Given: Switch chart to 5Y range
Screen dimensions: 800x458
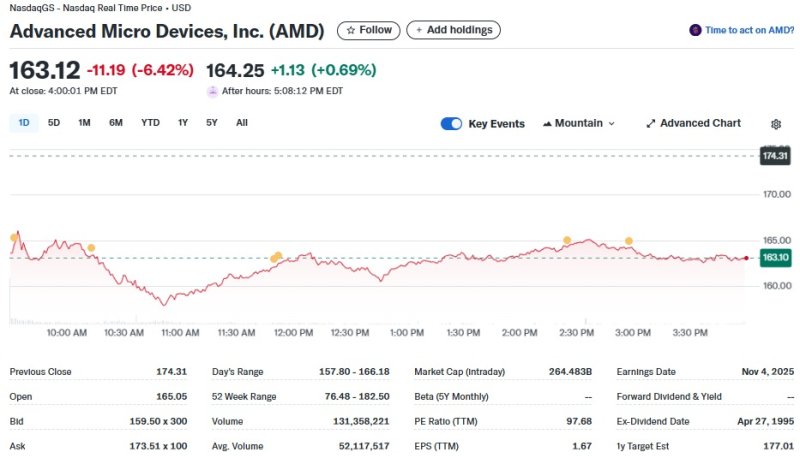Looking at the screenshot, I should tap(212, 123).
